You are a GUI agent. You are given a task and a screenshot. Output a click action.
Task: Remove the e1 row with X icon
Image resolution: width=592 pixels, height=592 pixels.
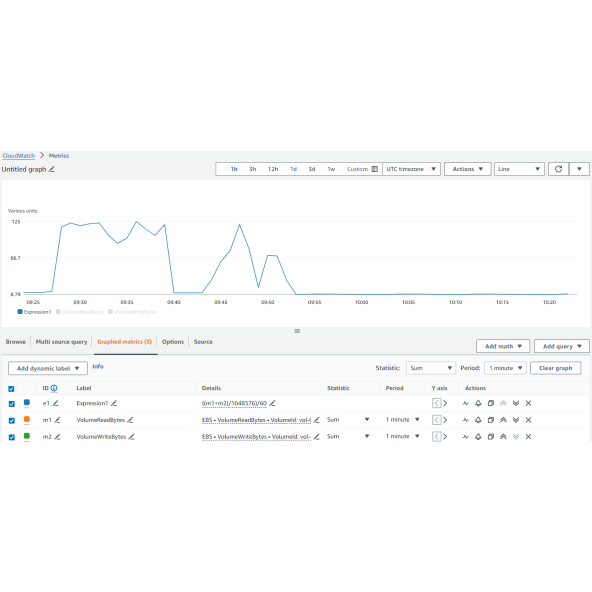tap(528, 403)
